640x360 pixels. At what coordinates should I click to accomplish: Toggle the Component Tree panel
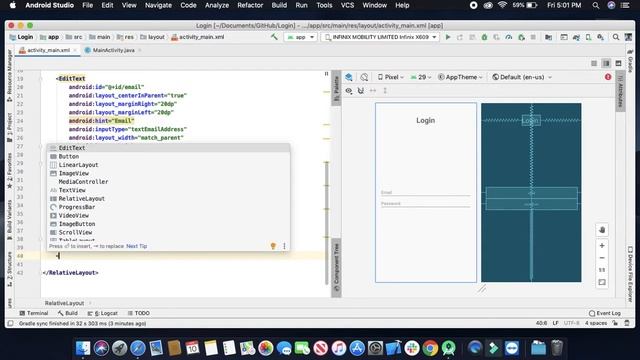336,268
